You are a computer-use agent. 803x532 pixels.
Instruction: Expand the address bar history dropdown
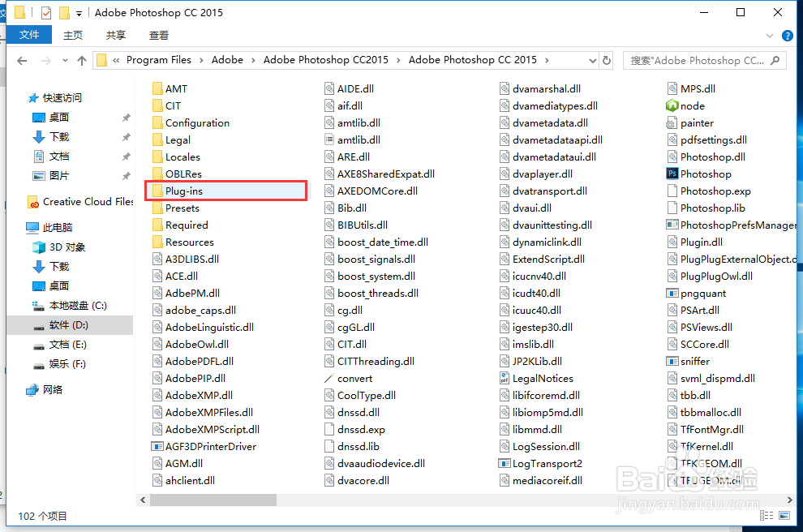[593, 61]
